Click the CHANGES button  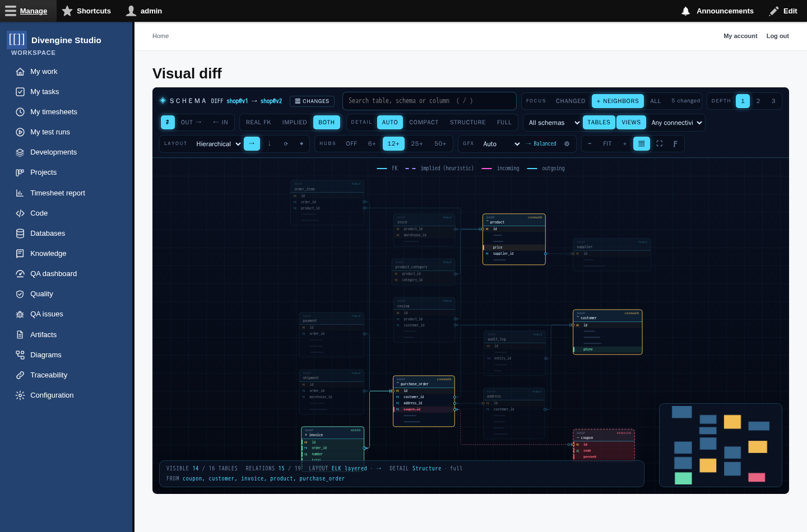tap(312, 101)
